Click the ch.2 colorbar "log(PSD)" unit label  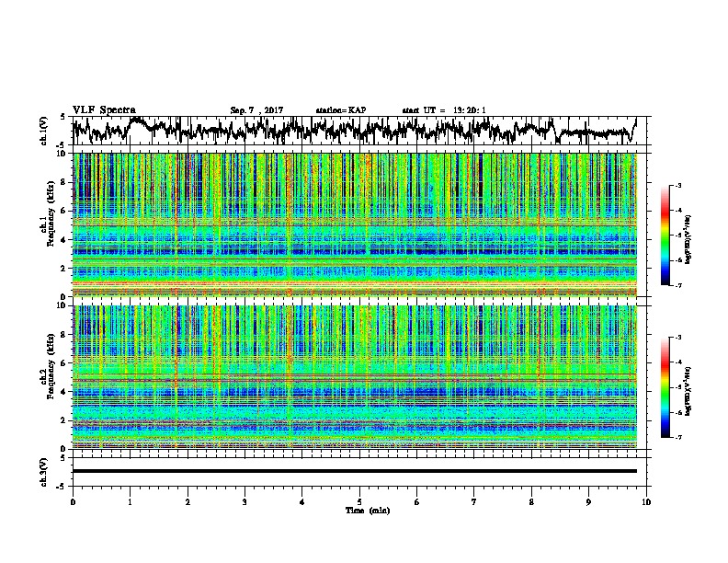click(688, 391)
